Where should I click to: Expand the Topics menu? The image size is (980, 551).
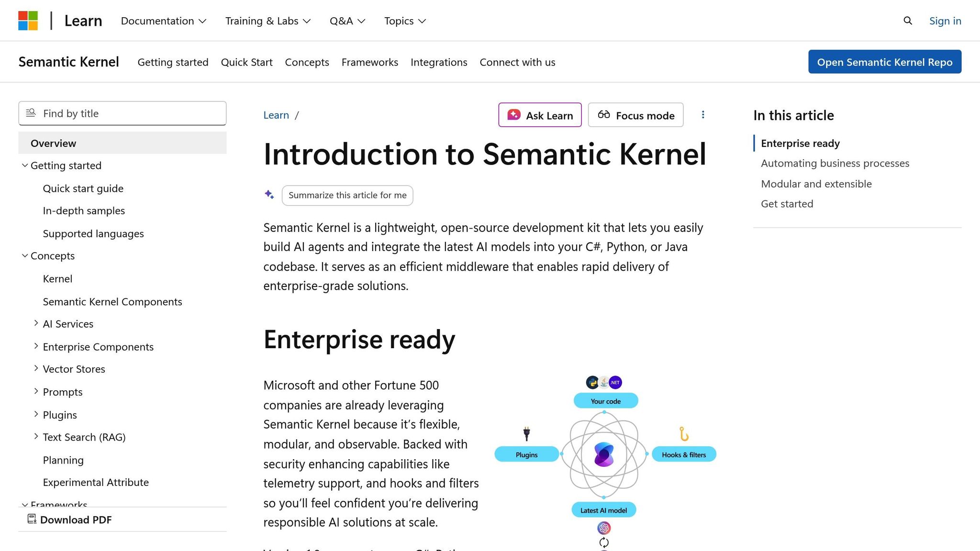[x=404, y=21]
